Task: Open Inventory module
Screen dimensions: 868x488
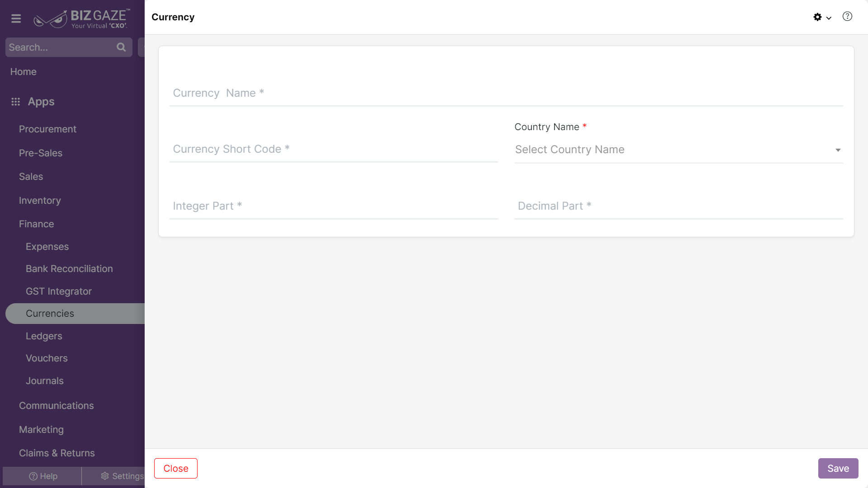Action: [40, 201]
